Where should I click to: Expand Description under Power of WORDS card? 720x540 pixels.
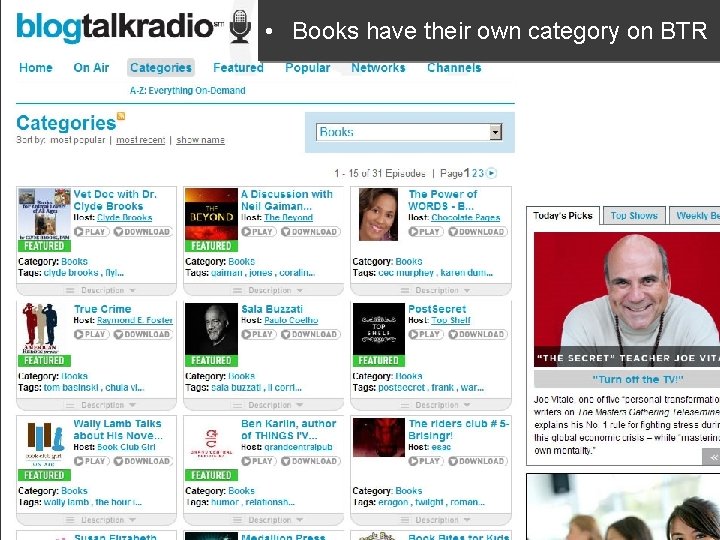pos(431,290)
